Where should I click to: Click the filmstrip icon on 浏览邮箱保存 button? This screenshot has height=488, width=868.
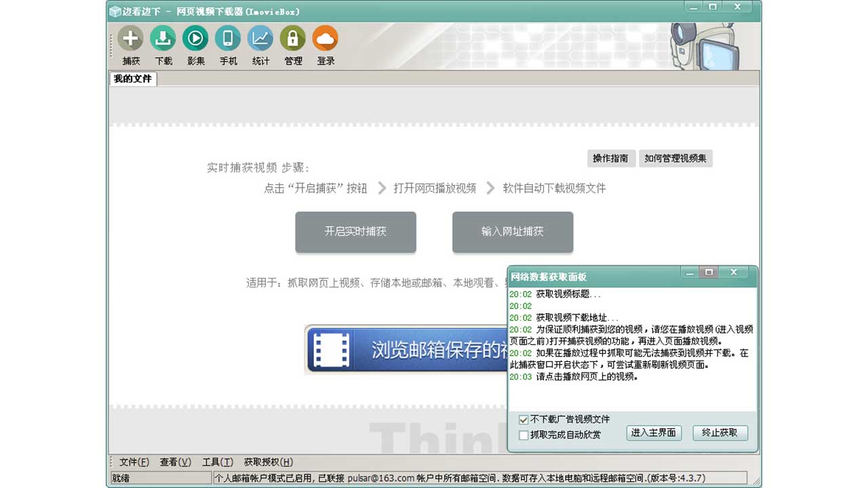(x=330, y=351)
